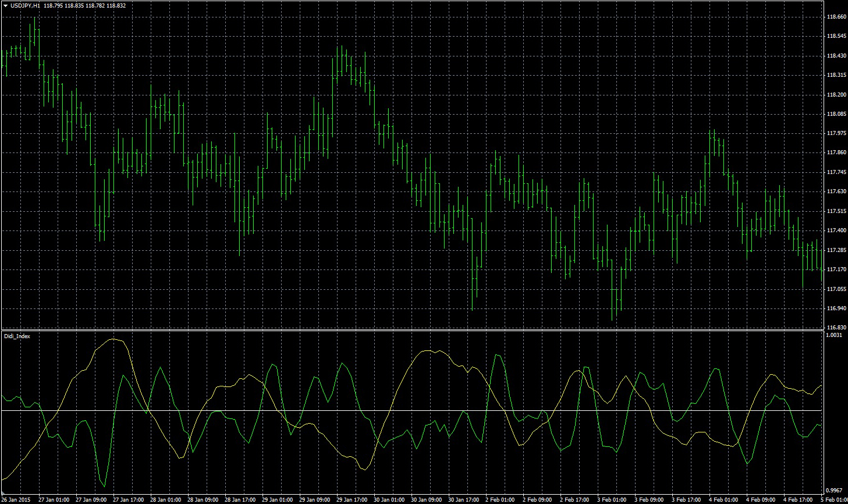Click the Didi_Index indicator label
This screenshot has width=848, height=504.
point(17,336)
